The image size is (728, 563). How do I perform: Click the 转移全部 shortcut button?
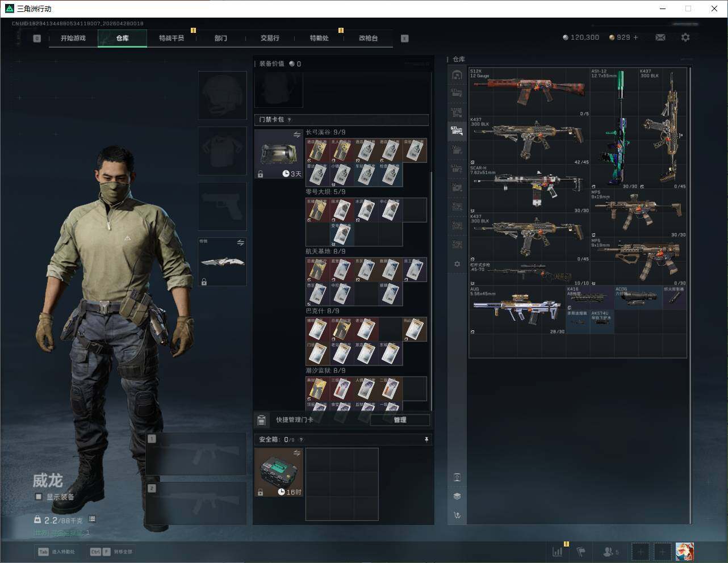coord(111,552)
